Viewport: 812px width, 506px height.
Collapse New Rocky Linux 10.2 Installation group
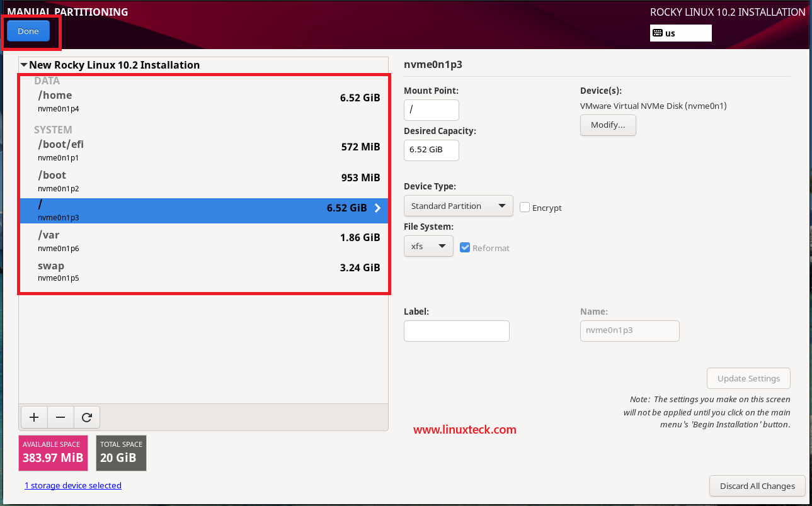coord(24,65)
